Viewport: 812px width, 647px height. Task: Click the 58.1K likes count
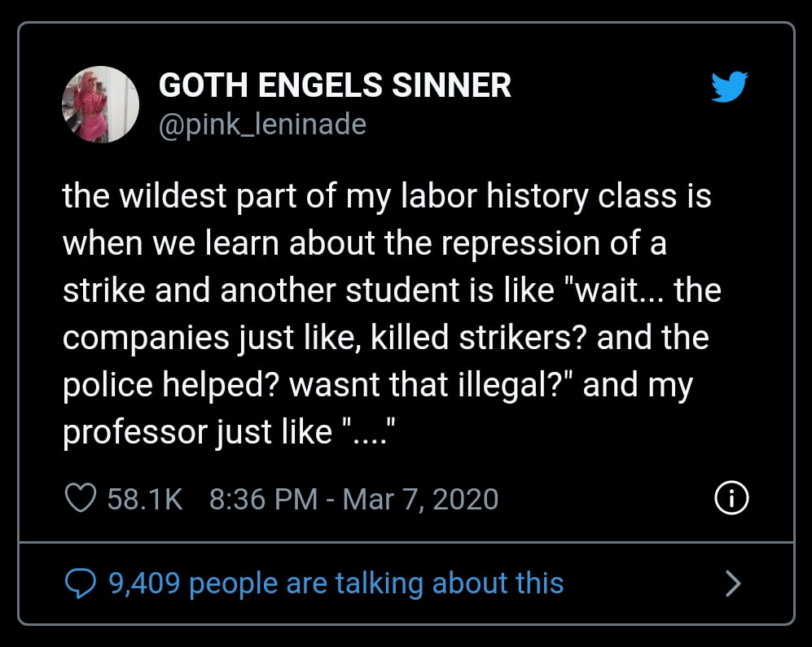(x=145, y=498)
